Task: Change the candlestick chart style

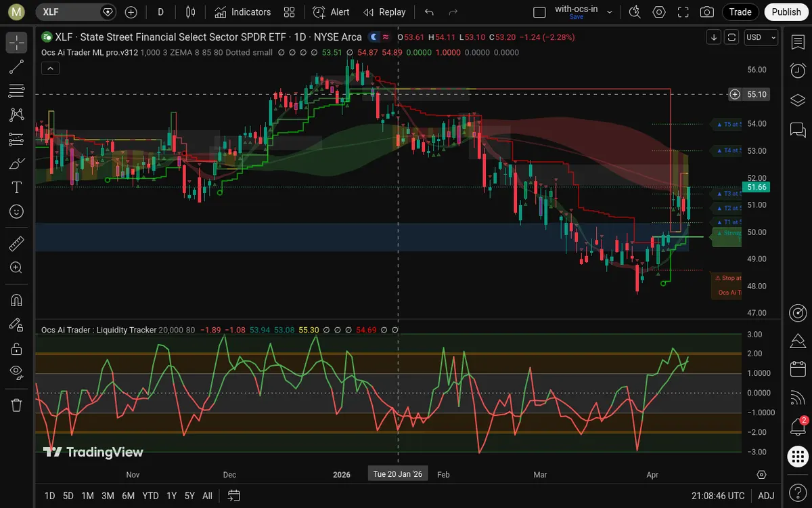Action: tap(191, 12)
